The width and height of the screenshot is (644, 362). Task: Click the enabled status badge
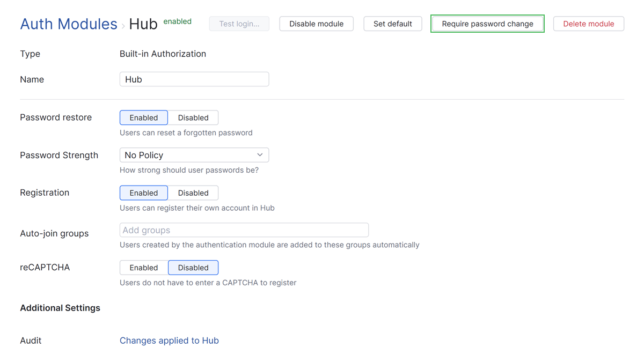pyautogui.click(x=177, y=21)
